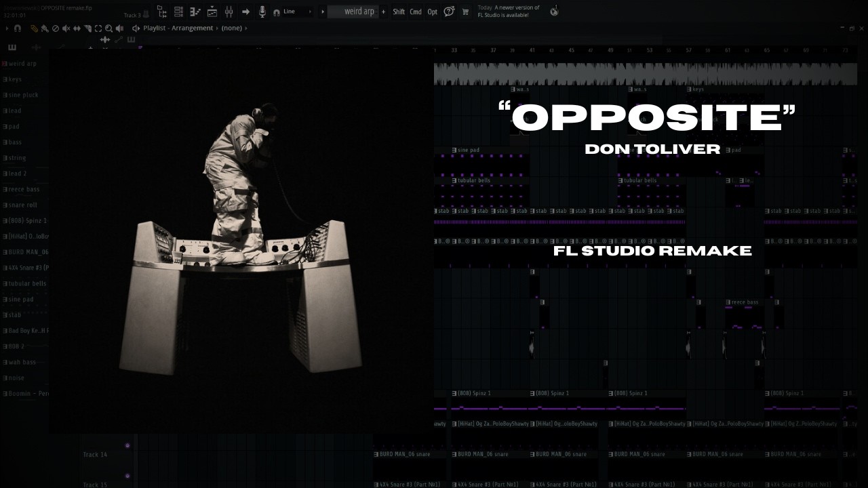Screen dimensions: 868x488
Task: Open Playlist - Arrangement menu
Action: (x=178, y=28)
